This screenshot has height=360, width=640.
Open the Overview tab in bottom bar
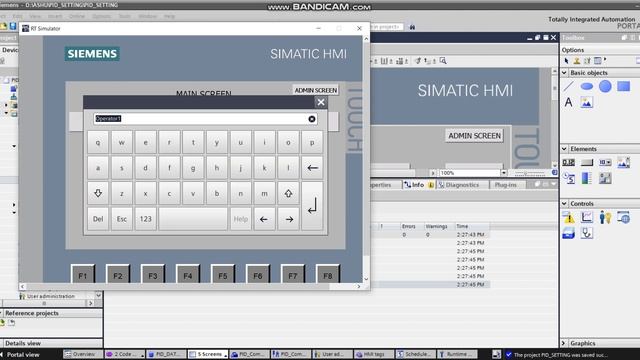point(83,354)
